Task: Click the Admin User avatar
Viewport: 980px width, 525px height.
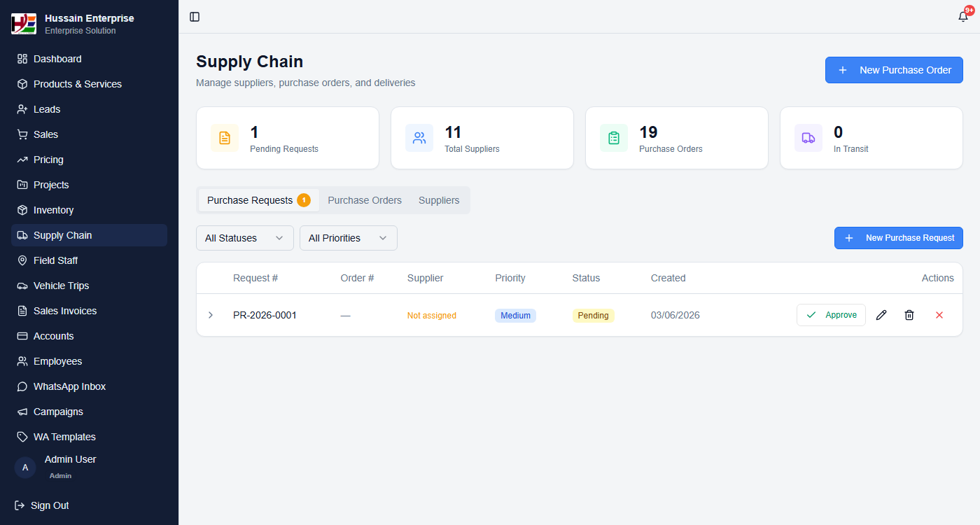Action: coord(25,468)
